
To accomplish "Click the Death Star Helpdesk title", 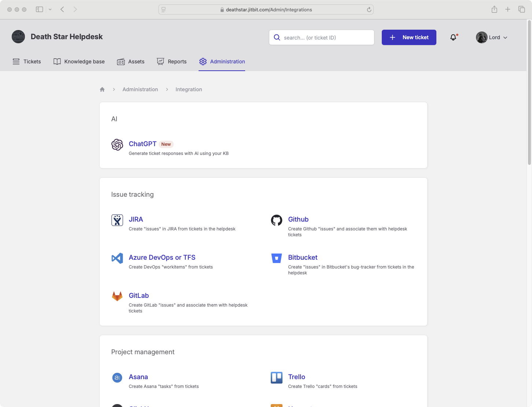I will click(x=67, y=37).
